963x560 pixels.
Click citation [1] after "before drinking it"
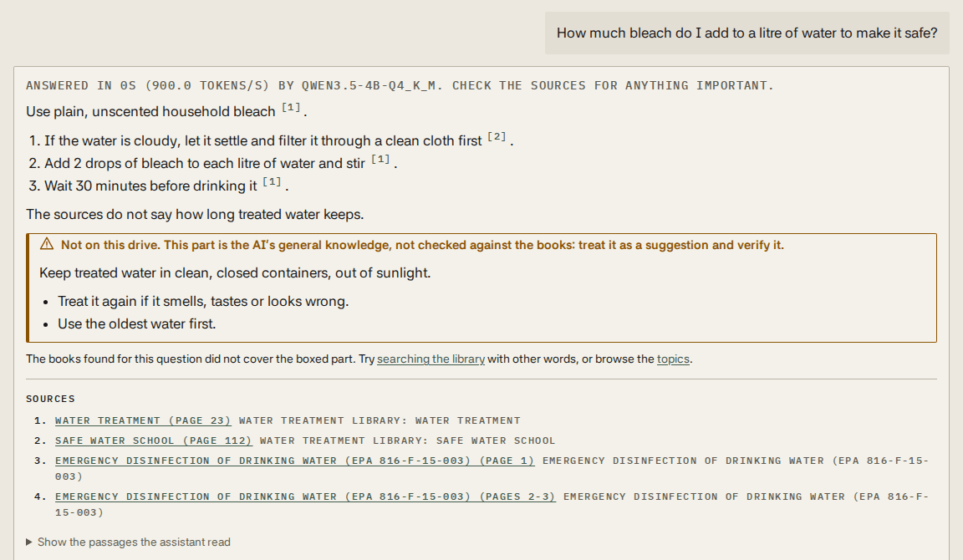coord(272,181)
